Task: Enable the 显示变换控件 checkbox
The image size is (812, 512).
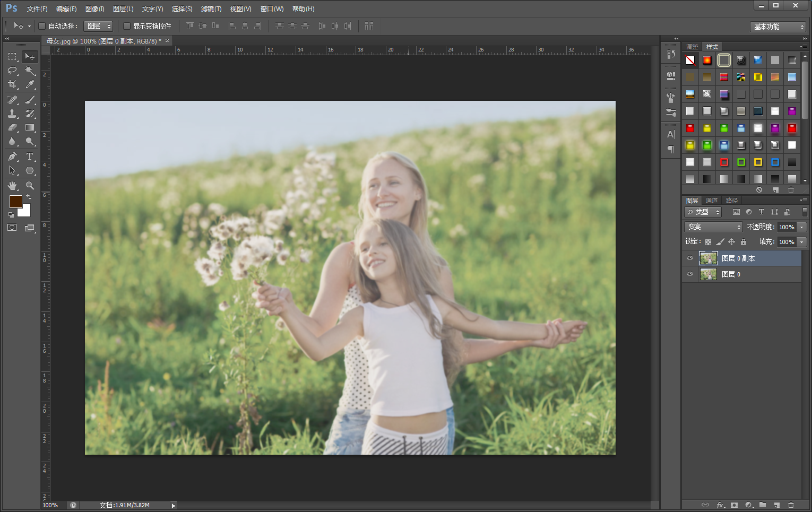Action: (127, 26)
